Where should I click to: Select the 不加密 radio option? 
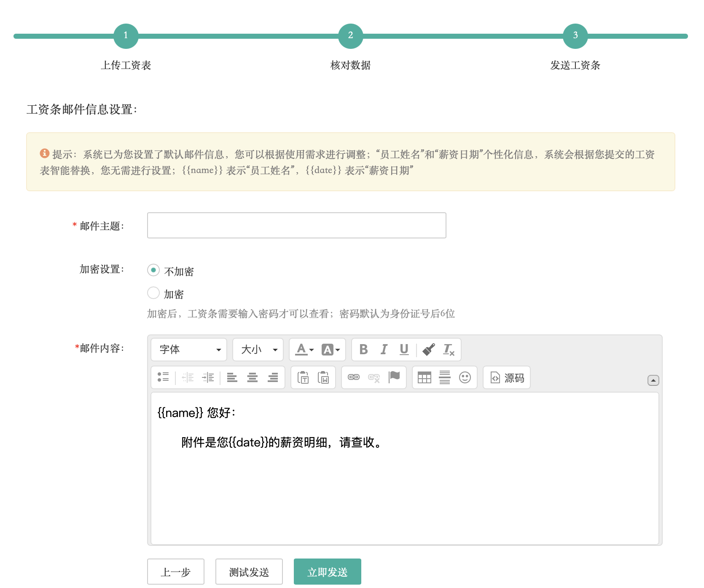(x=153, y=270)
